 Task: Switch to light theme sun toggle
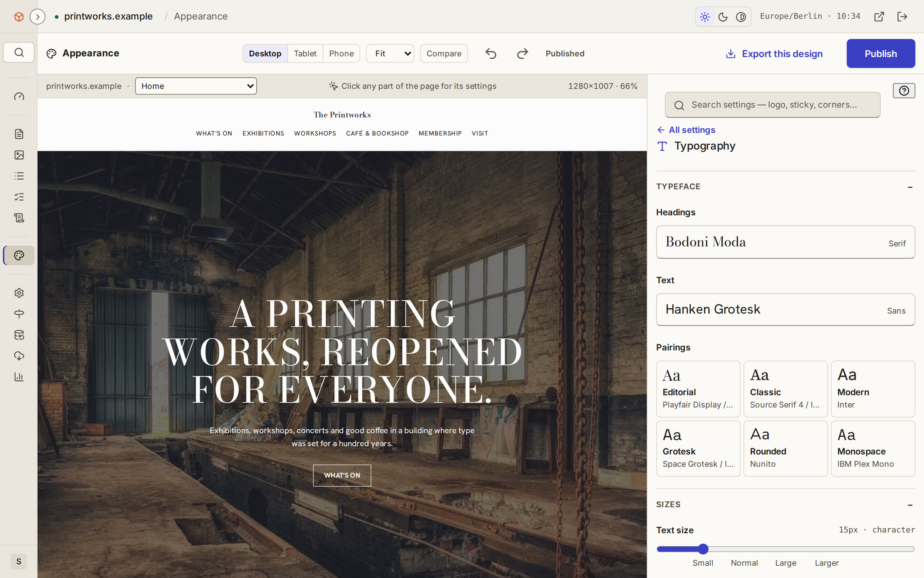pos(705,17)
